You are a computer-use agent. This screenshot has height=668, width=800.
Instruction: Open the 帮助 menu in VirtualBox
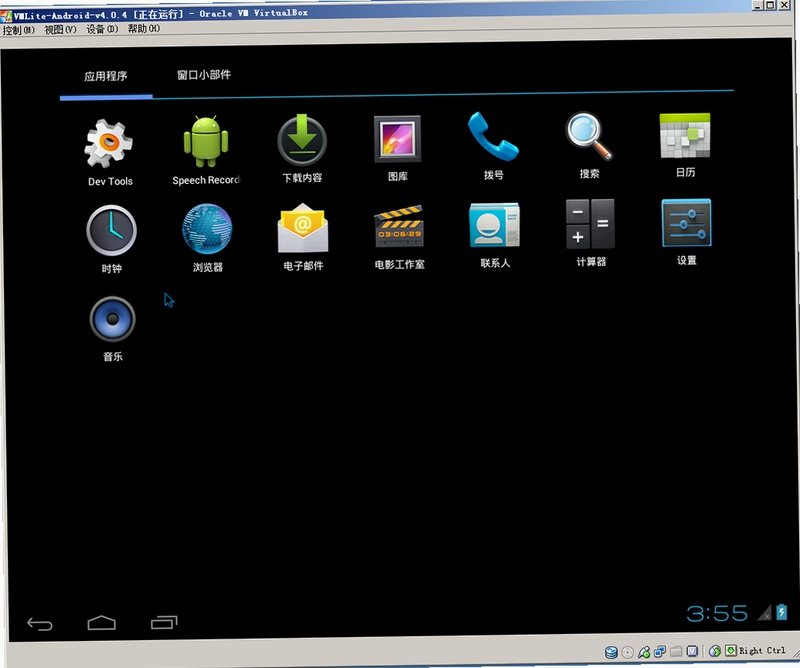(x=144, y=29)
